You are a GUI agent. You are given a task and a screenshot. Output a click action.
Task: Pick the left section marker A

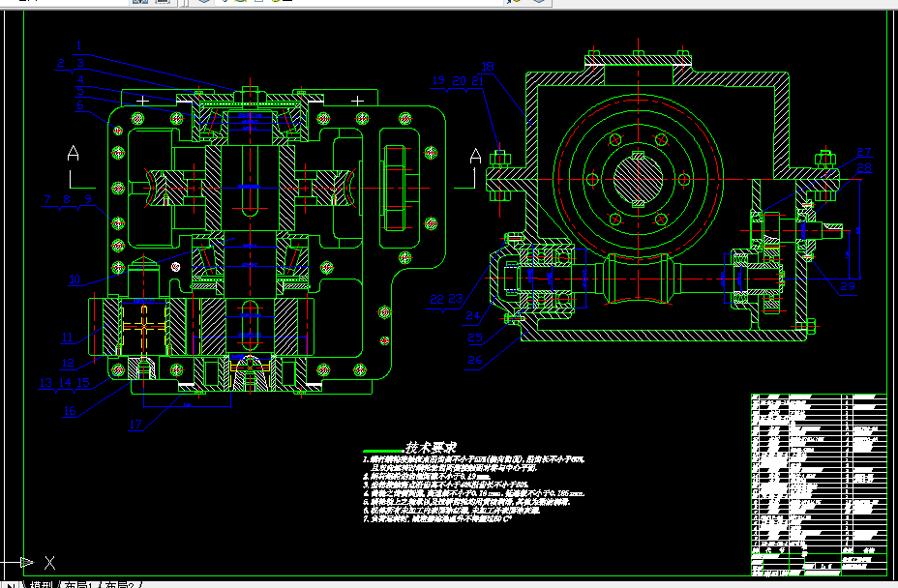pyautogui.click(x=73, y=153)
